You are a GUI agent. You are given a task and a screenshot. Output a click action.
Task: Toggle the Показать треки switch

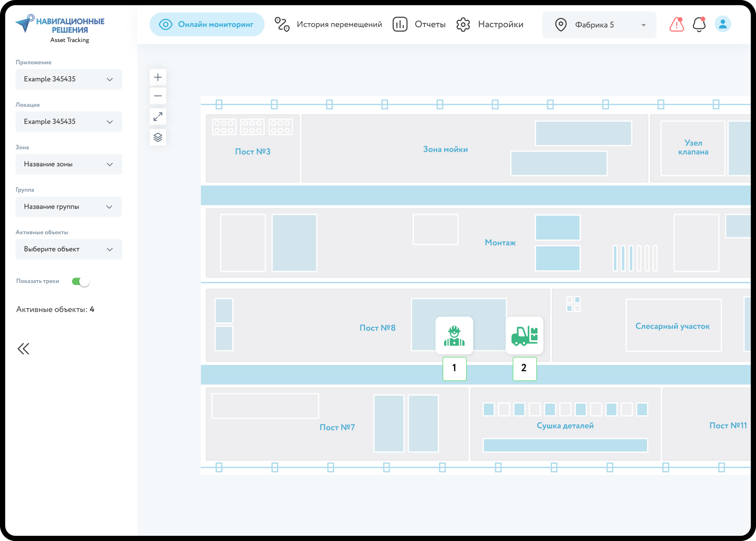coord(81,282)
